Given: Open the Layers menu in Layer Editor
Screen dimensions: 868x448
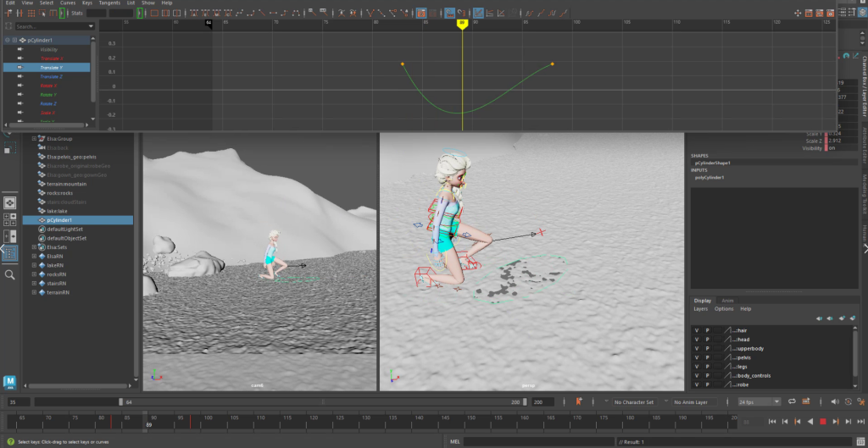Looking at the screenshot, I should coord(701,308).
